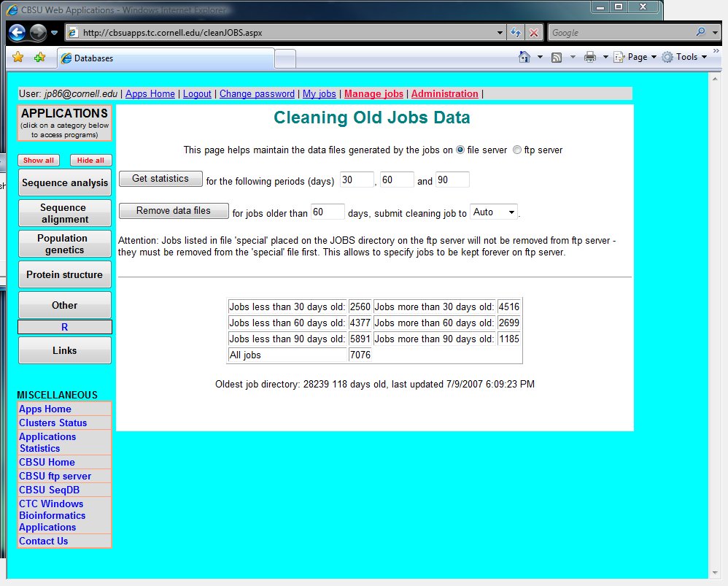Select the ftp server radio button
728x586 pixels.
click(517, 150)
